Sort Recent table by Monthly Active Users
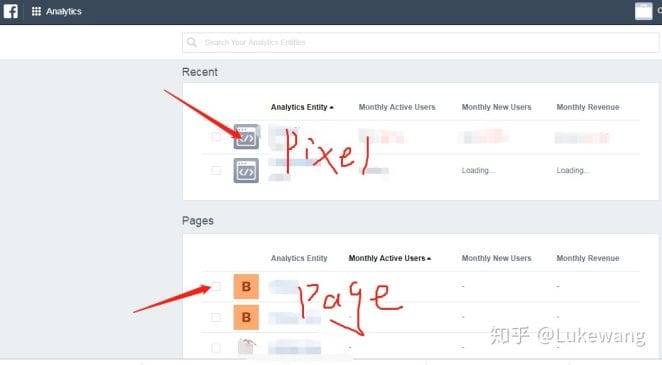This screenshot has width=662, height=365. pyautogui.click(x=397, y=107)
